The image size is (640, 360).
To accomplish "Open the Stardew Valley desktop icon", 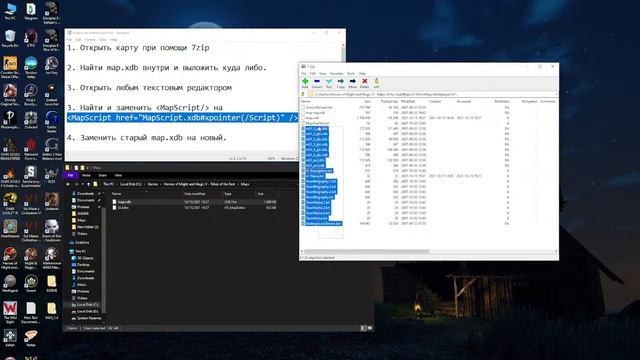I will tap(31, 67).
